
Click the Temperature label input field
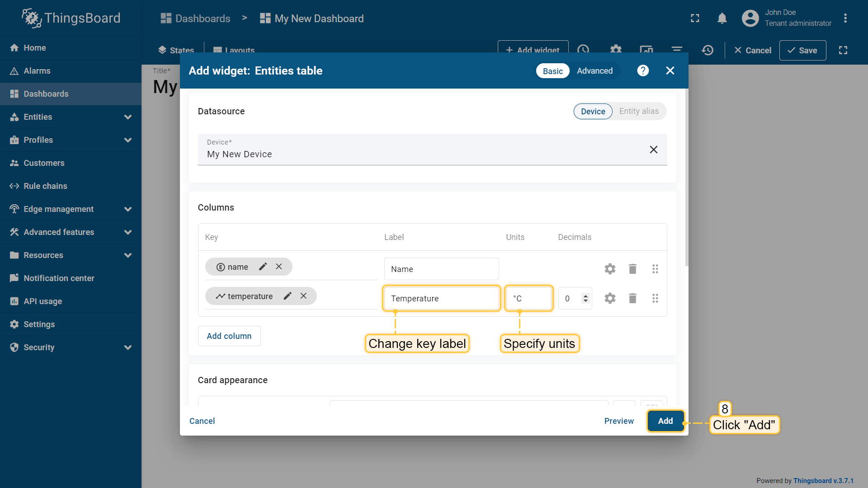[x=441, y=298]
